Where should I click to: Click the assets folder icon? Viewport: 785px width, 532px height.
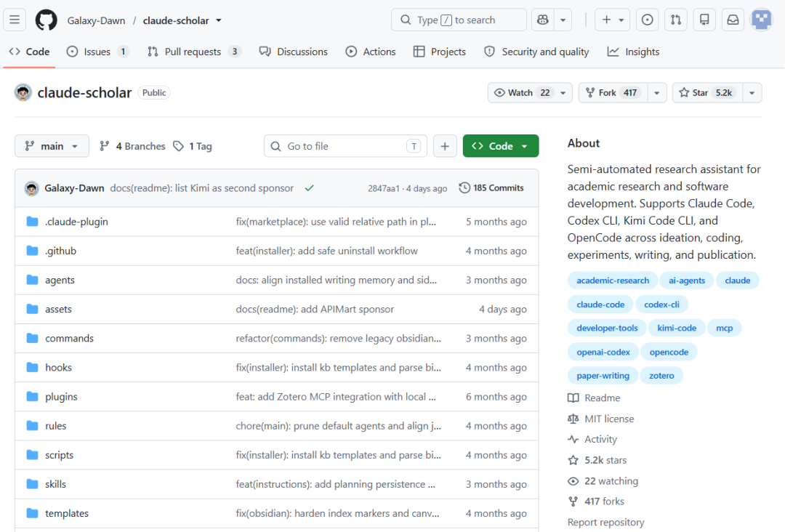[33, 310]
